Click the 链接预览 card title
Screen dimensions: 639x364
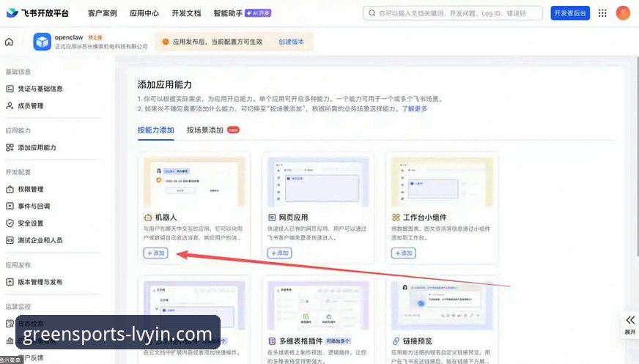click(x=417, y=341)
